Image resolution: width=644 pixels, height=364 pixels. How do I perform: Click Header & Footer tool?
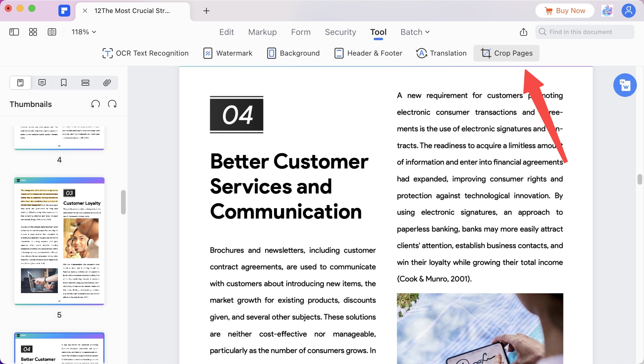point(368,53)
